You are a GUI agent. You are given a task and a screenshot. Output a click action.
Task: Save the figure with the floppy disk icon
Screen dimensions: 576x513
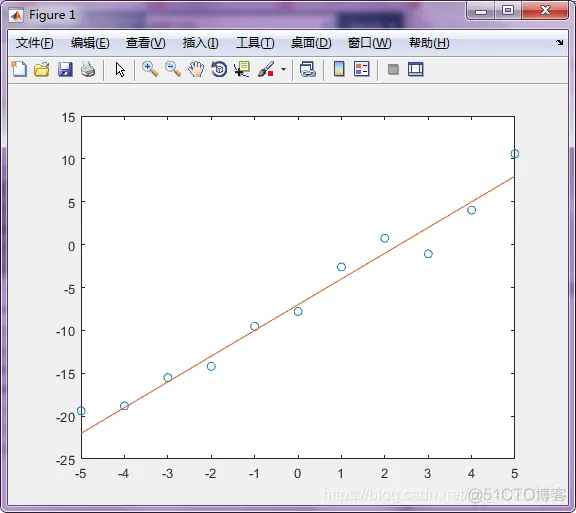click(65, 69)
